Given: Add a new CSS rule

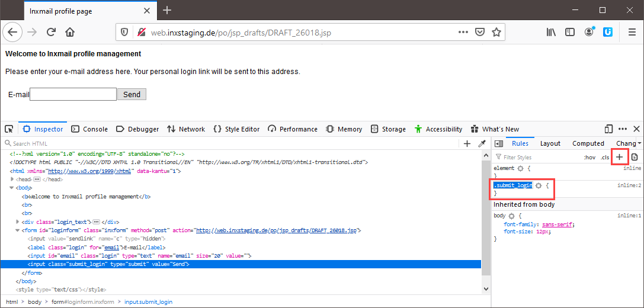Looking at the screenshot, I should [x=620, y=157].
